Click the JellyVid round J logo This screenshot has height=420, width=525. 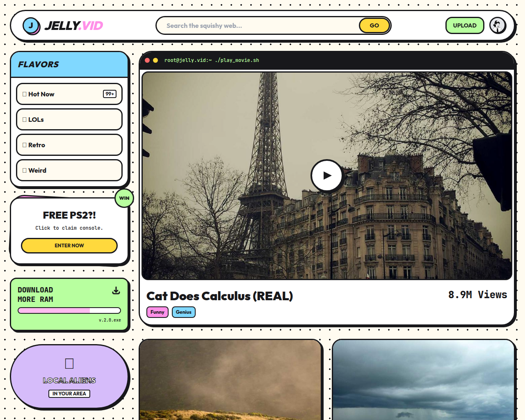31,26
